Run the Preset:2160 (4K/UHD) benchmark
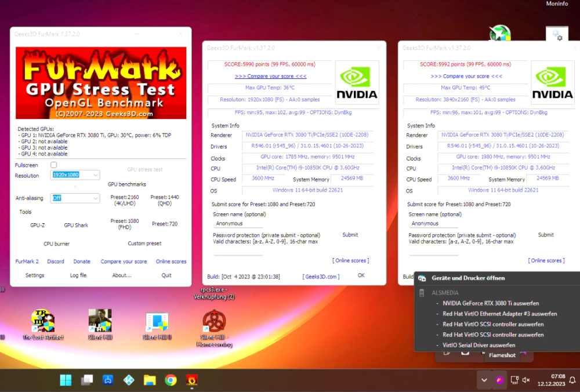 point(125,200)
